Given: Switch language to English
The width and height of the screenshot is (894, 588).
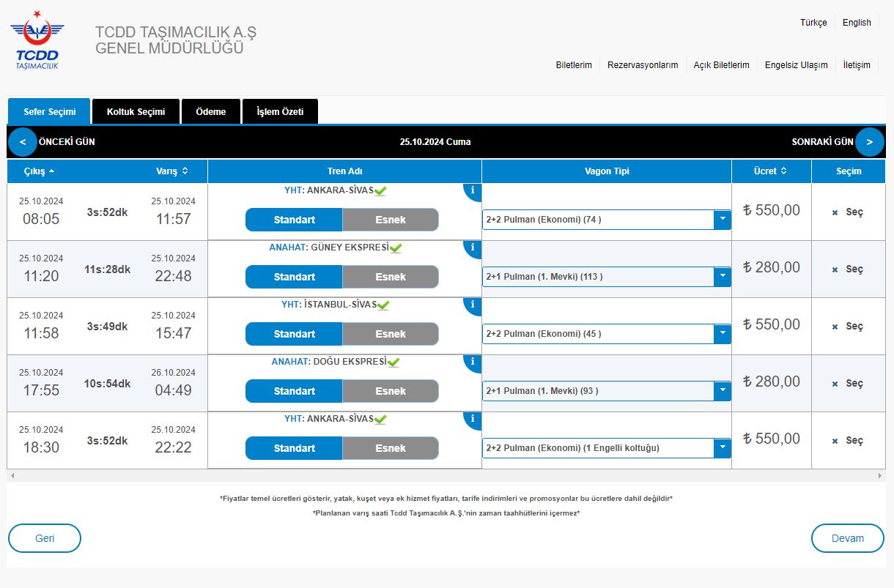Looking at the screenshot, I should pos(856,23).
